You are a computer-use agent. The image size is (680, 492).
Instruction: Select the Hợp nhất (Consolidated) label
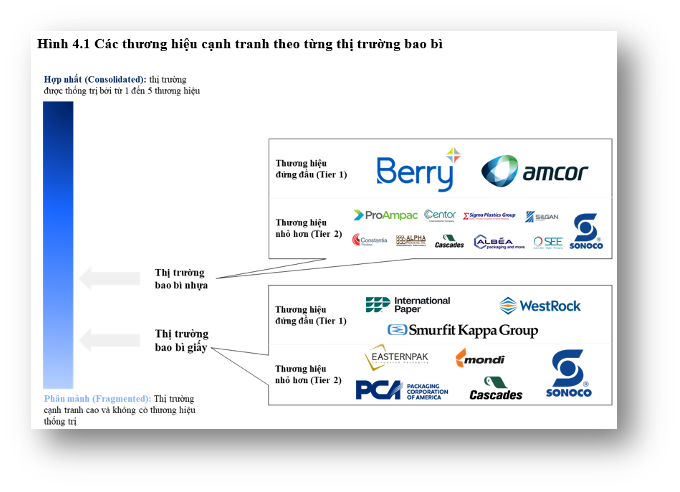click(x=94, y=79)
